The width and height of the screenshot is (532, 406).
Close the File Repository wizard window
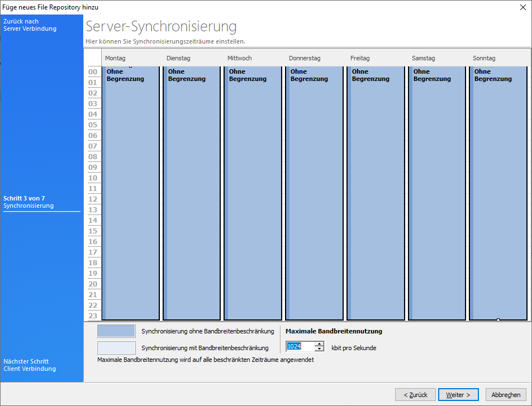click(x=522, y=7)
